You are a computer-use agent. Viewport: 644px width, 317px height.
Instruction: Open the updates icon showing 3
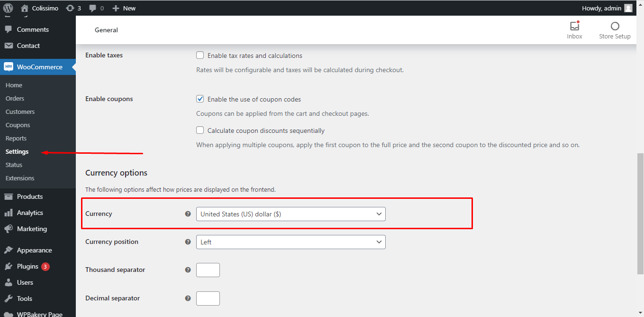(x=70, y=8)
